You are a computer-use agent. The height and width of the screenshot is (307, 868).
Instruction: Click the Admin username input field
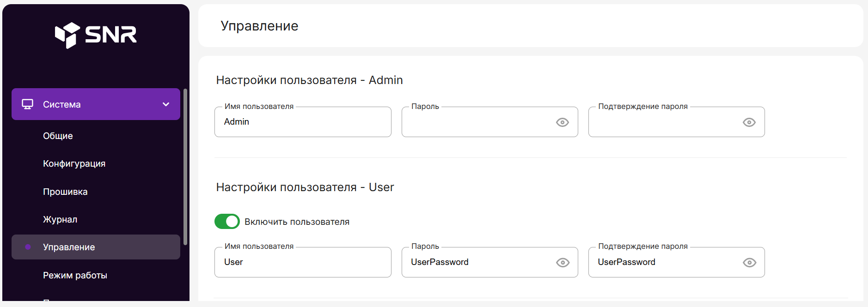(303, 122)
